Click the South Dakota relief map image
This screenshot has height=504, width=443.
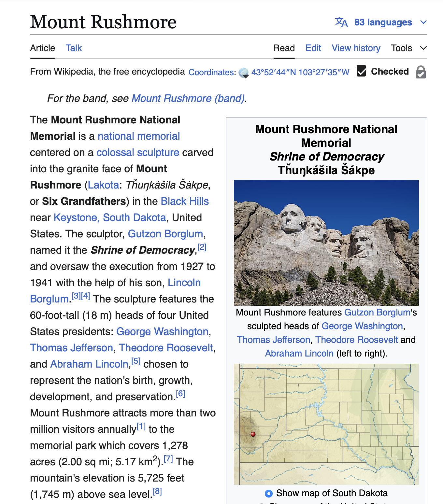(x=326, y=424)
